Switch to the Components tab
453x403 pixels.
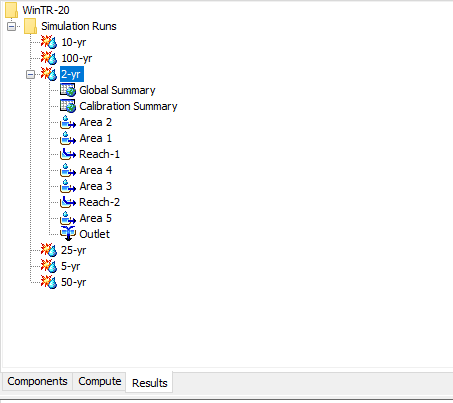point(37,381)
